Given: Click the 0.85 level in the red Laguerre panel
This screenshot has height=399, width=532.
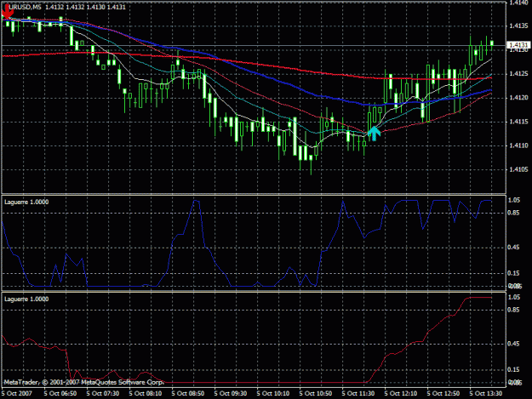Looking at the screenshot, I should pyautogui.click(x=514, y=310).
